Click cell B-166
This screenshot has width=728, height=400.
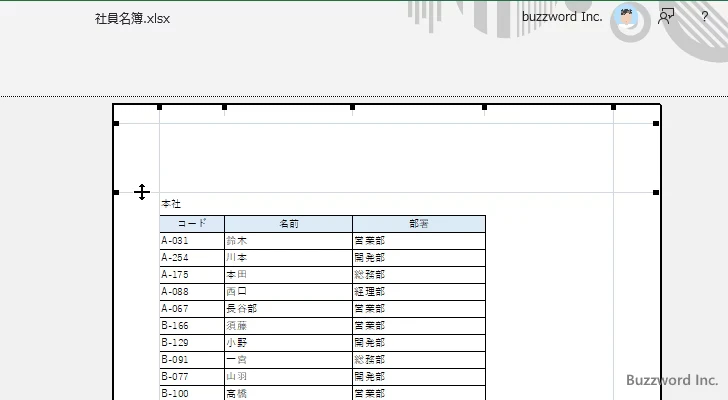pos(192,326)
